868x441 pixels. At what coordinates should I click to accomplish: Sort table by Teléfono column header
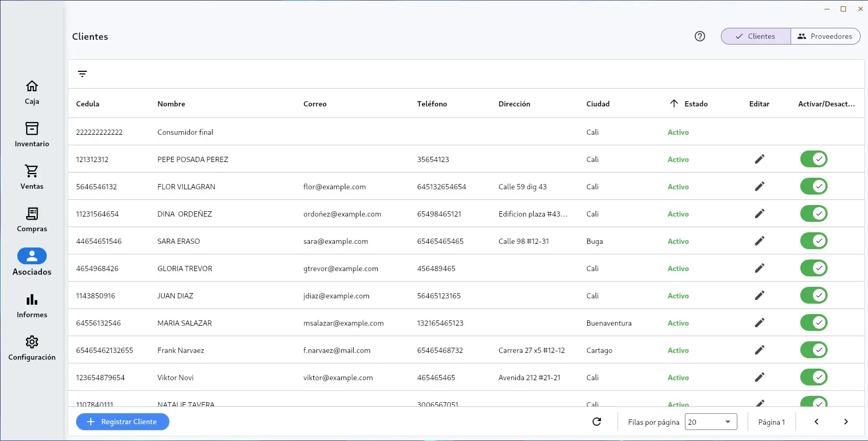point(432,104)
